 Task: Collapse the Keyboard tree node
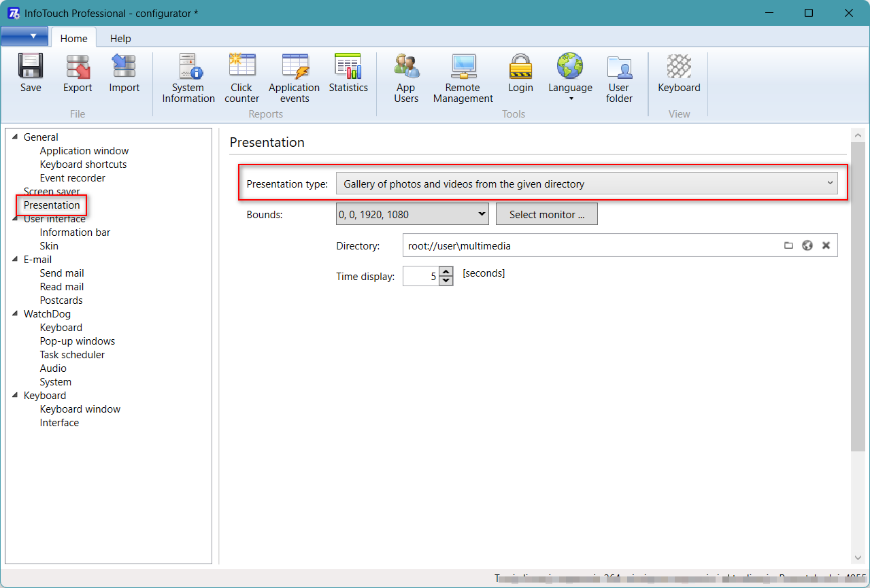[16, 395]
